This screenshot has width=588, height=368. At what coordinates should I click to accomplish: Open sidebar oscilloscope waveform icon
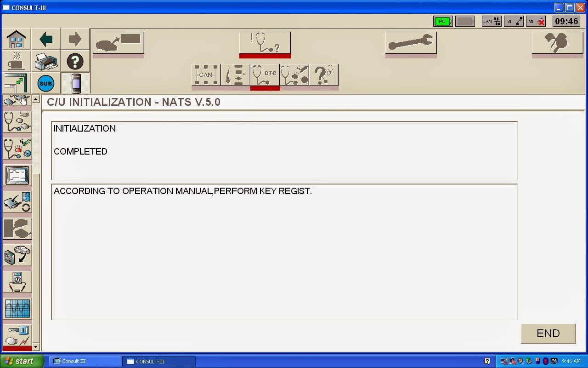click(17, 309)
